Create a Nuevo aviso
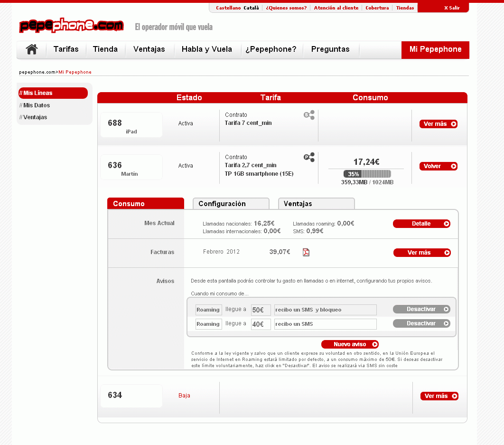The image size is (504, 445). click(350, 344)
